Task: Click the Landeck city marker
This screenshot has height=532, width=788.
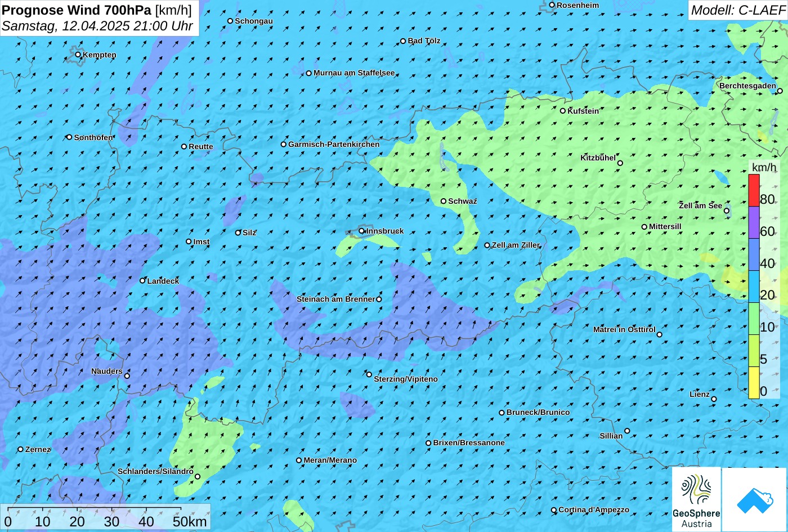Action: point(142,280)
